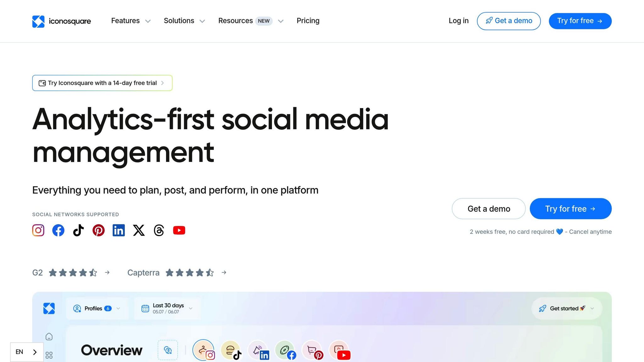Viewport: 644px width, 362px height.
Task: Click the LinkedIn supported network icon
Action: point(119,230)
